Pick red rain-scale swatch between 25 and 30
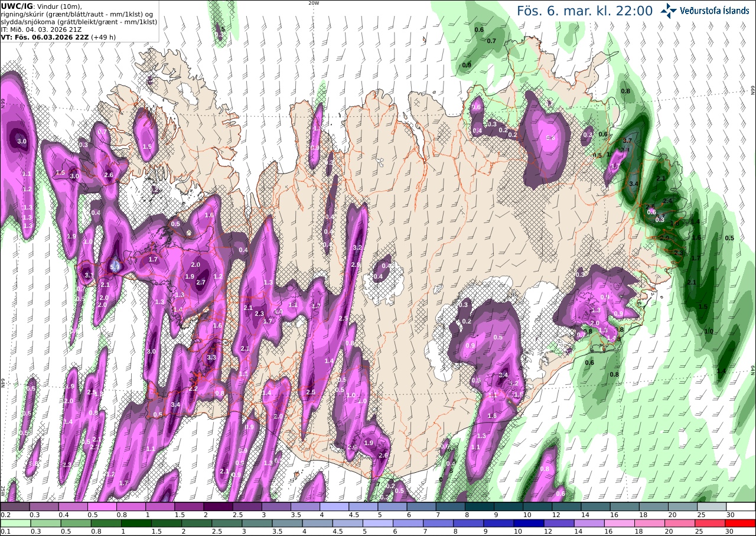This screenshot has width=756, height=536. (x=712, y=523)
